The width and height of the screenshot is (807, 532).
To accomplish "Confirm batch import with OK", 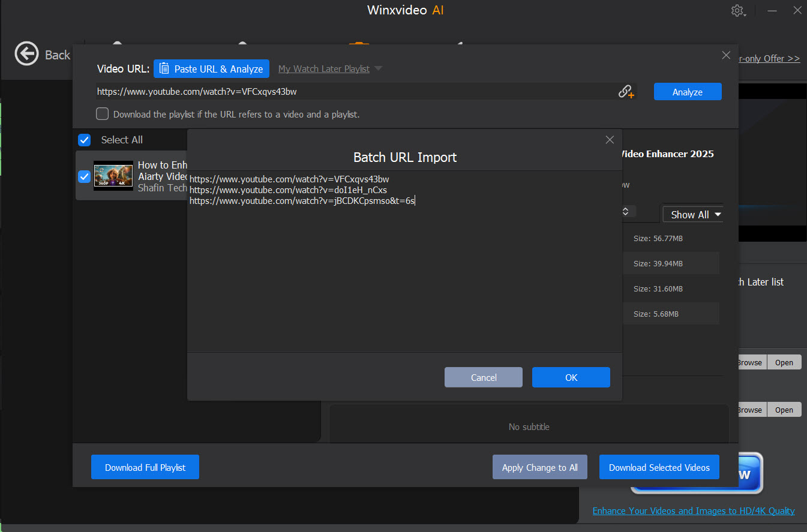I will pyautogui.click(x=571, y=377).
